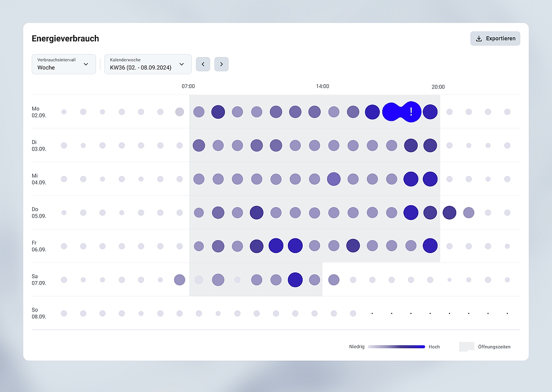Click the Energieverbrauch heading
This screenshot has width=552, height=392.
[x=65, y=39]
